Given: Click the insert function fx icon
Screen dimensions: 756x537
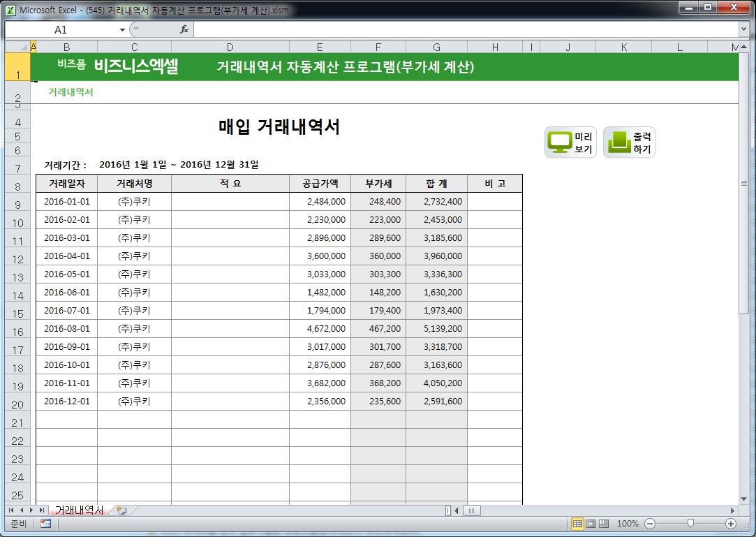Looking at the screenshot, I should click(184, 29).
